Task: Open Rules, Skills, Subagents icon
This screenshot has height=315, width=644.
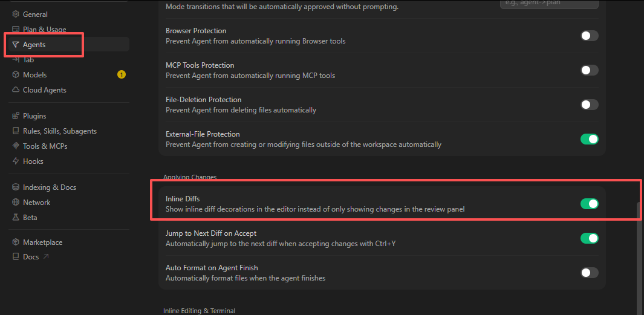Action: (x=16, y=131)
